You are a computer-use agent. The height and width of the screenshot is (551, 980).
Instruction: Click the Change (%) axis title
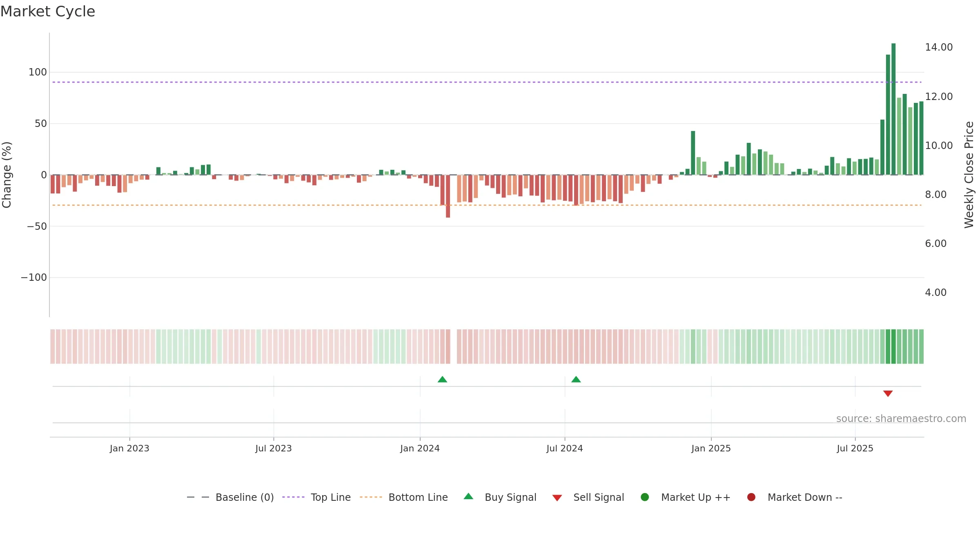[7, 175]
